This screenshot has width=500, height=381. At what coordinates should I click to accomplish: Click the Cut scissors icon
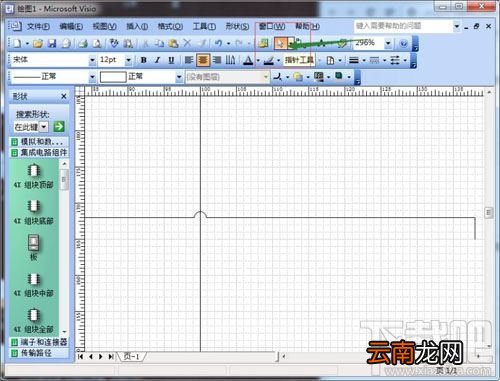pyautogui.click(x=146, y=43)
